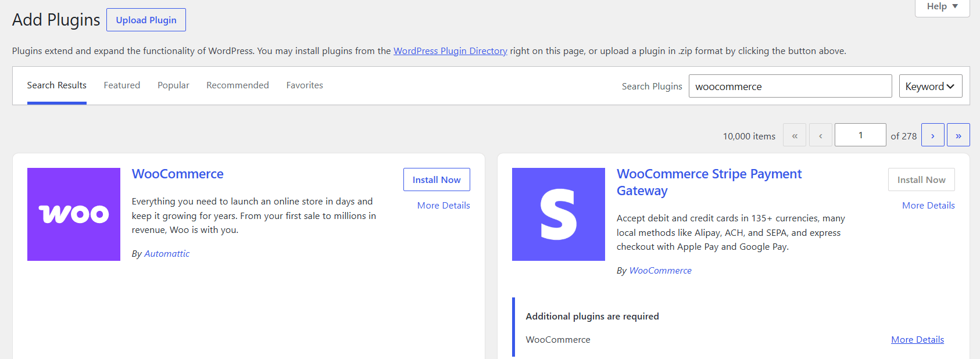Open the Help dropdown tab
Screen dimensions: 980x359
[x=942, y=7]
